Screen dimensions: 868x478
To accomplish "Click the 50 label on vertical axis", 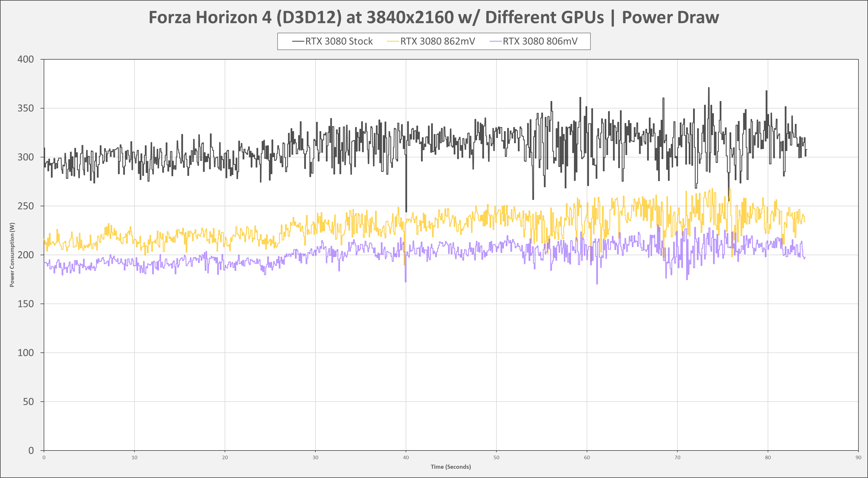I will pos(28,402).
